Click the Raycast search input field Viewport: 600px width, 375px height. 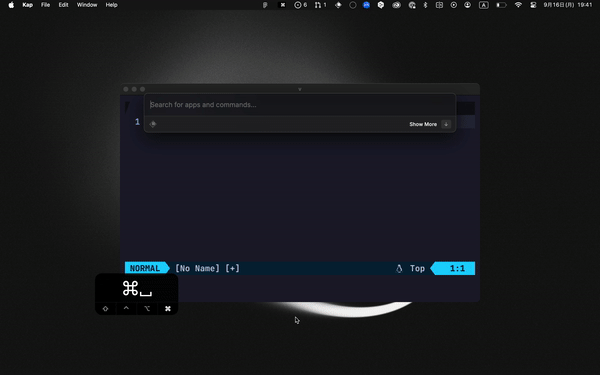point(300,104)
